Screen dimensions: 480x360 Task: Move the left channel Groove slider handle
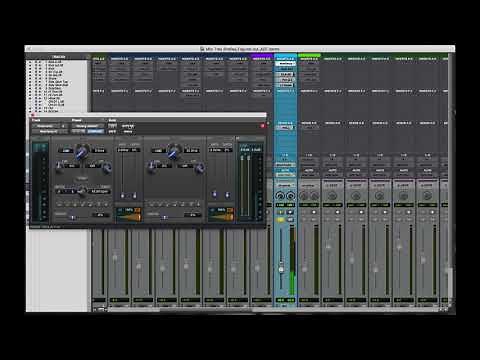73,218
